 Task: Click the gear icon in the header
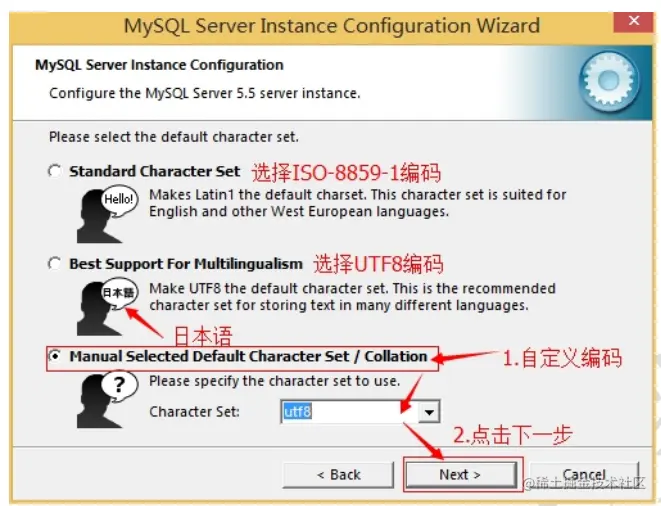[x=609, y=81]
